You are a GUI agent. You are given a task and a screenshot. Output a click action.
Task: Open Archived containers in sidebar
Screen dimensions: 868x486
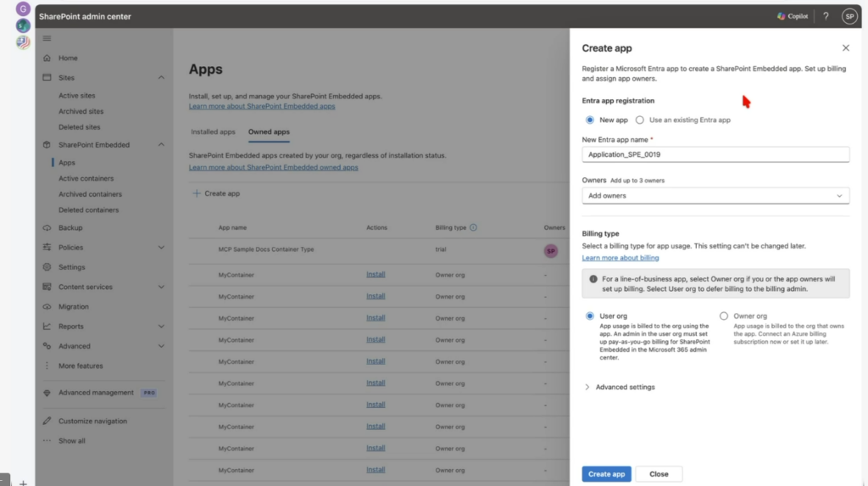(90, 194)
